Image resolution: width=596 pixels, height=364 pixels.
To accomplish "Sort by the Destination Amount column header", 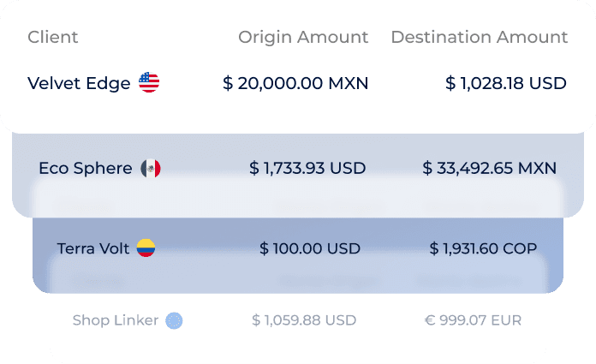I will 479,37.
